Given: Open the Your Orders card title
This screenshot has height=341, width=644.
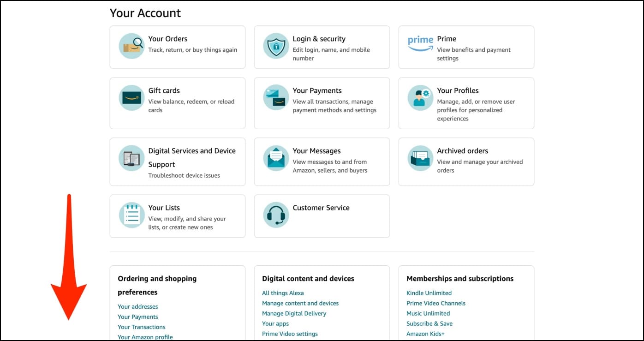Looking at the screenshot, I should 167,39.
